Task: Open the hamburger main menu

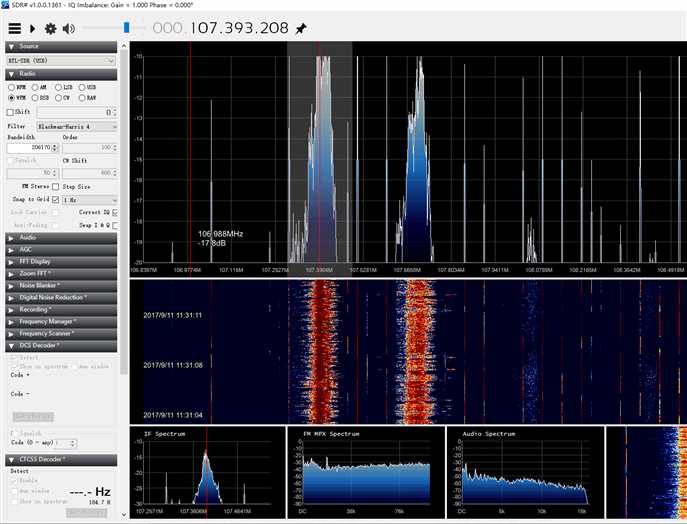Action: [x=14, y=28]
